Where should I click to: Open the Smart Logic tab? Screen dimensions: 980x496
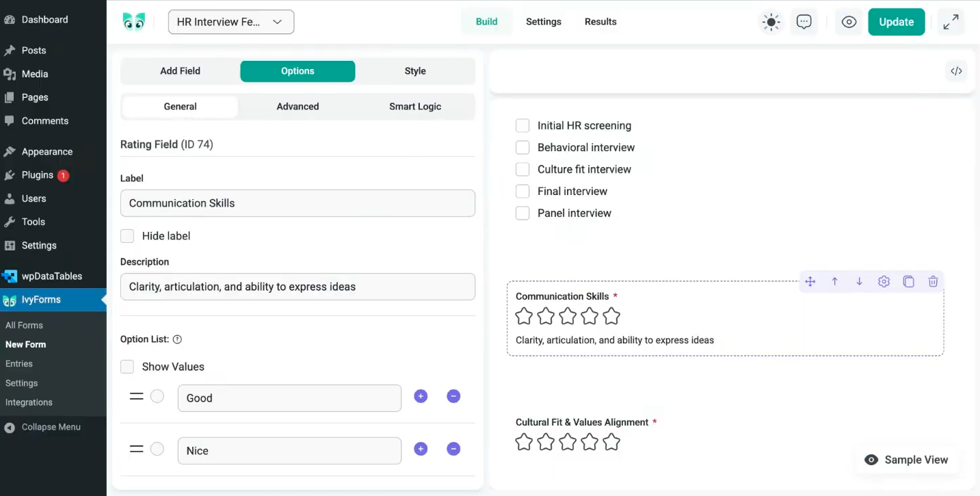click(415, 106)
